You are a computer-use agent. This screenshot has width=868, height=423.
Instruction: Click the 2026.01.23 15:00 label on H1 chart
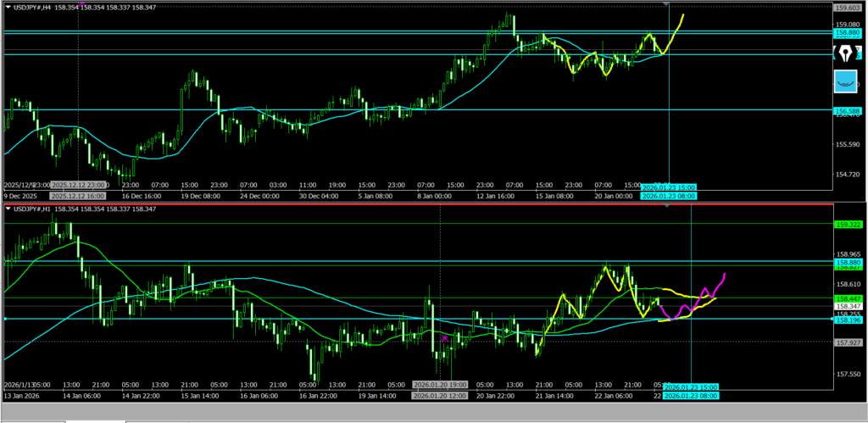click(692, 387)
